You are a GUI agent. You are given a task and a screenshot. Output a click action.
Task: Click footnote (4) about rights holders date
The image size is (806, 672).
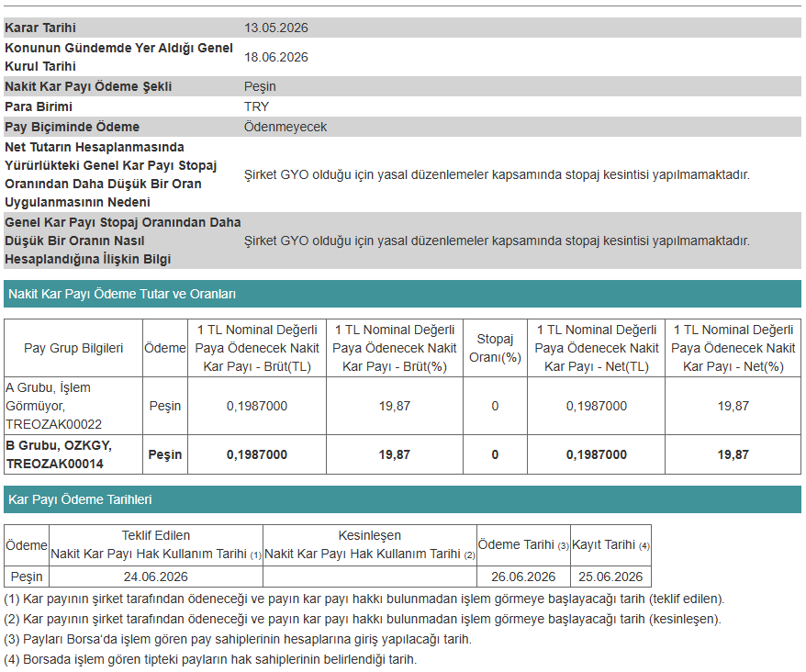click(x=211, y=659)
